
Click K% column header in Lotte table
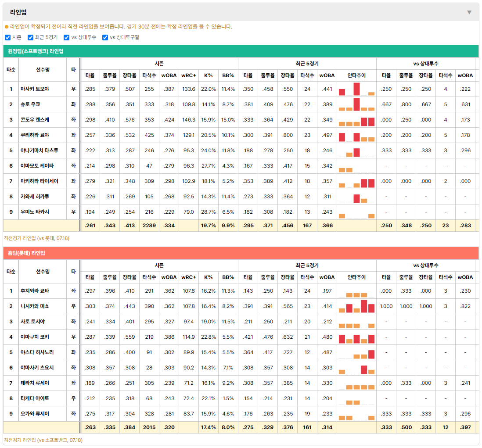coord(209,277)
